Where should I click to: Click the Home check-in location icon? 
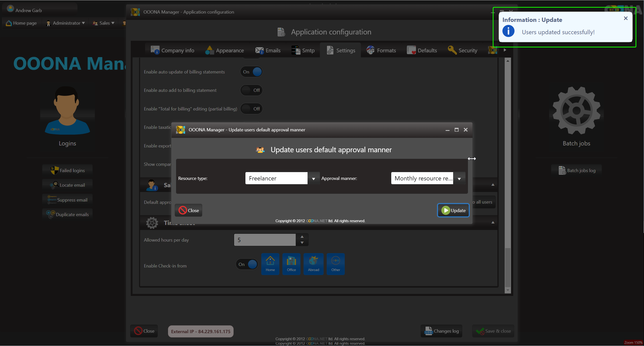tap(270, 263)
